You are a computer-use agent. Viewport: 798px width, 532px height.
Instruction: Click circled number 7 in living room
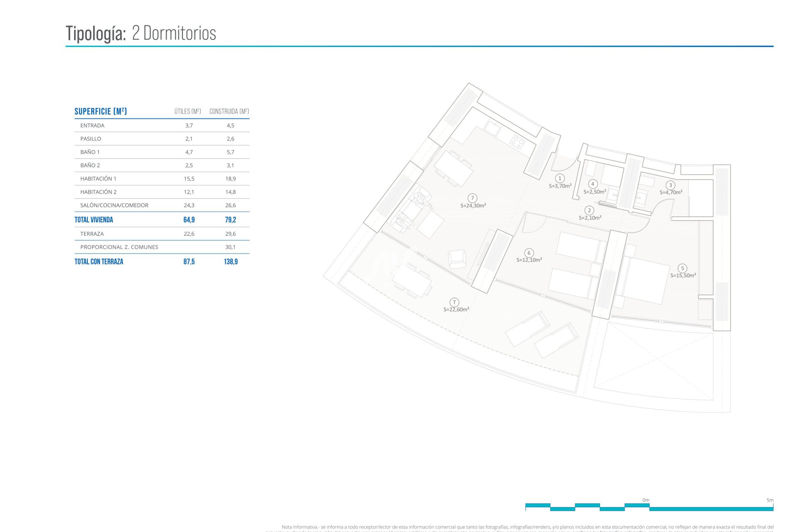point(472,198)
